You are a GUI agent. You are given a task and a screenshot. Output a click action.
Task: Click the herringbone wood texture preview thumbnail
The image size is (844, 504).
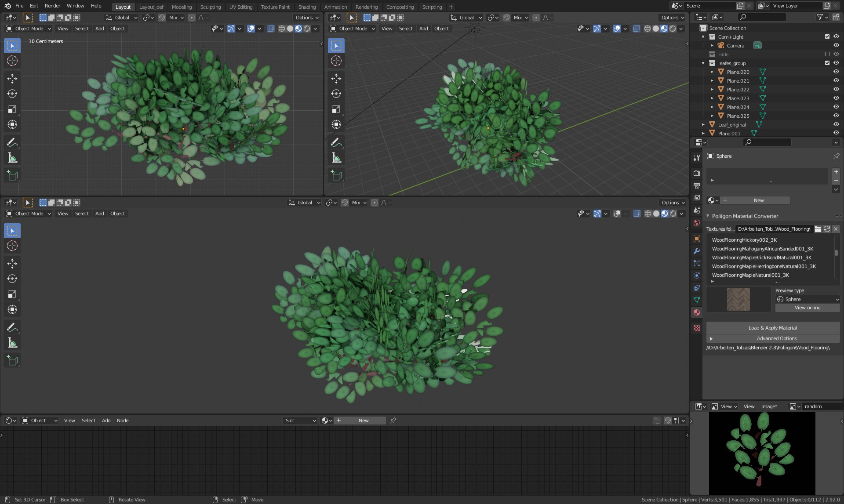(738, 299)
